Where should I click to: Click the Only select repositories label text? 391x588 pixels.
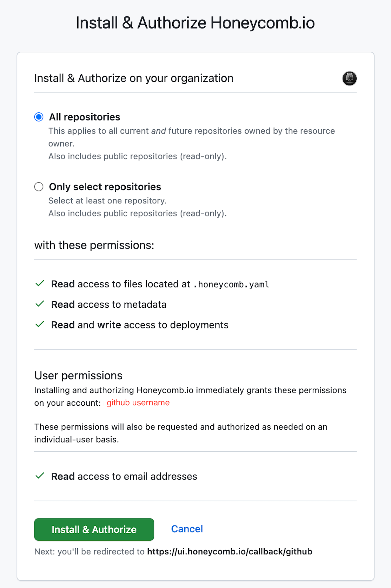click(105, 187)
